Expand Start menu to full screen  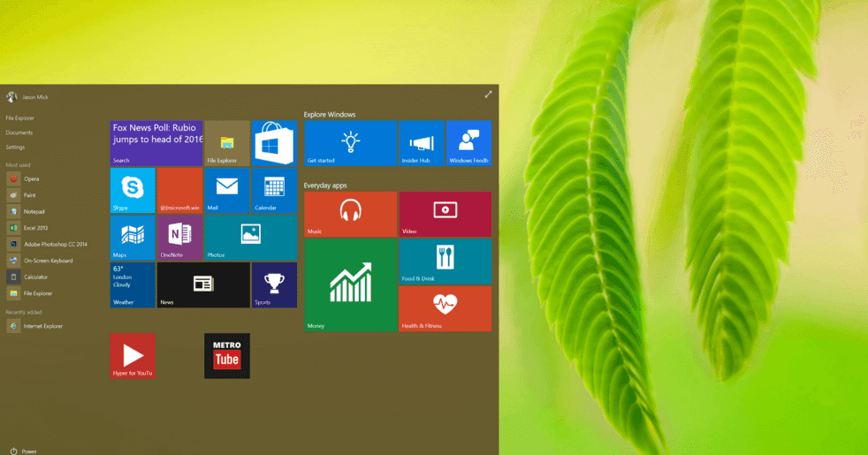488,95
